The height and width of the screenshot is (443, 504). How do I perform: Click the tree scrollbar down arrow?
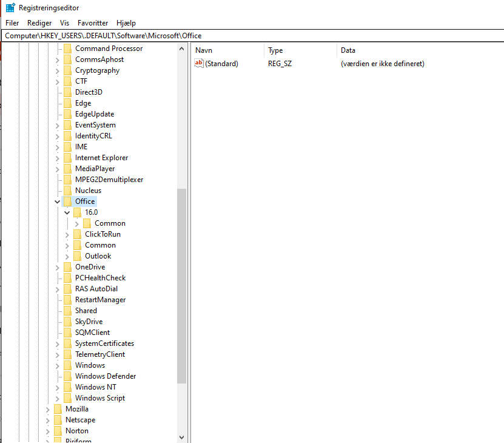click(181, 437)
